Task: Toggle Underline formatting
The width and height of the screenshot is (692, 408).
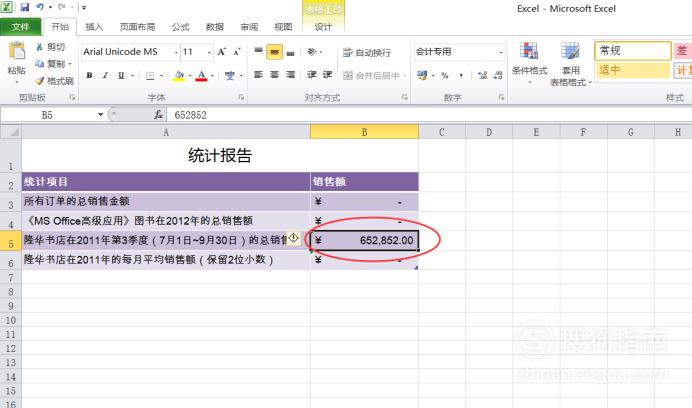Action: pyautogui.click(x=121, y=76)
